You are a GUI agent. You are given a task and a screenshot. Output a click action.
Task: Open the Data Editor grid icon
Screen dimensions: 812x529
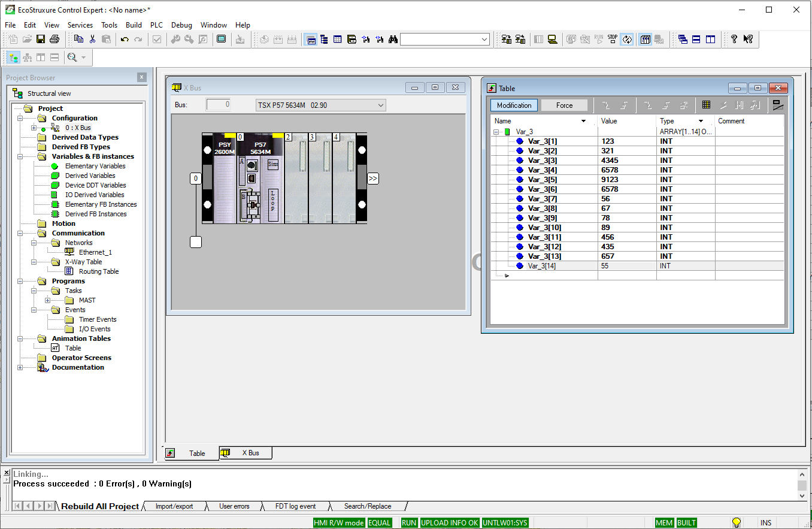click(338, 39)
